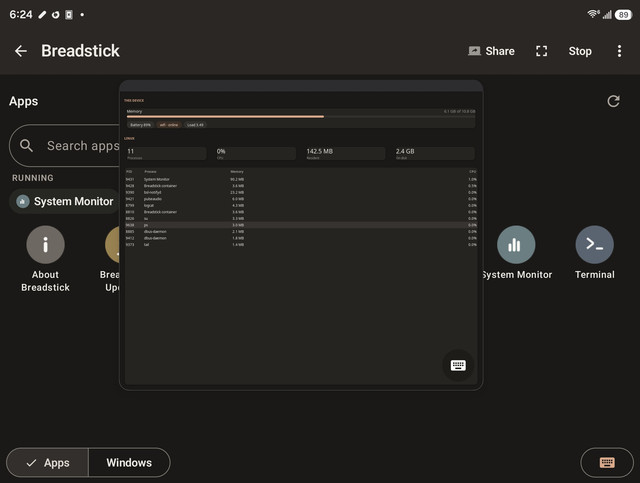Viewport: 640px width, 483px height.
Task: Tap the cellular signal icon
Action: tap(607, 15)
